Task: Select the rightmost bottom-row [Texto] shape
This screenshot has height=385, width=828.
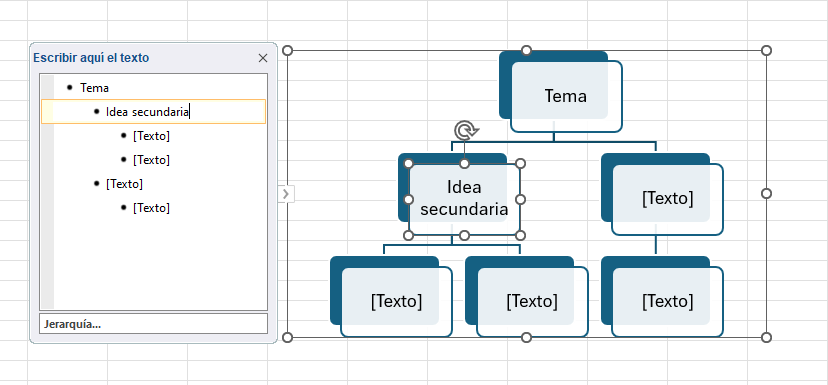Action: point(667,302)
